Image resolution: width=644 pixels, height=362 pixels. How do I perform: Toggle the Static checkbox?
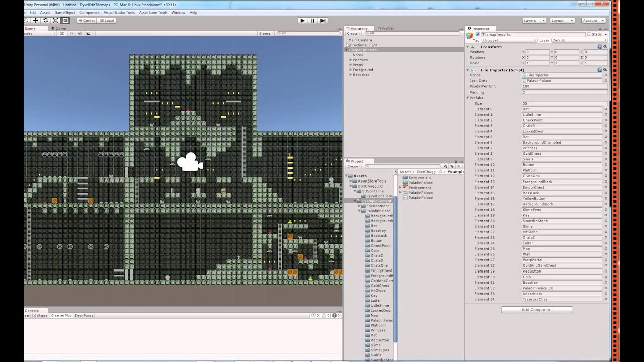tap(589, 35)
